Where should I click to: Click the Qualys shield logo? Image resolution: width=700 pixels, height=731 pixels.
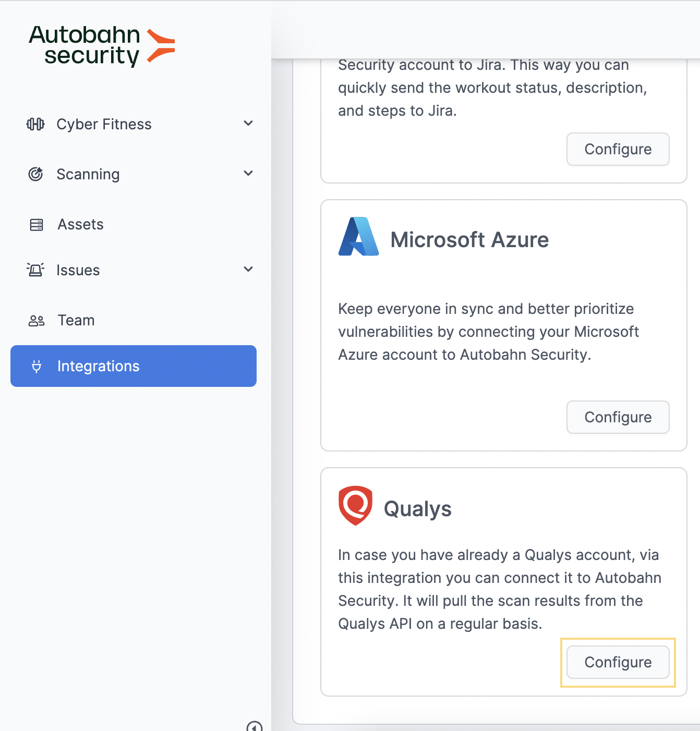coord(355,506)
